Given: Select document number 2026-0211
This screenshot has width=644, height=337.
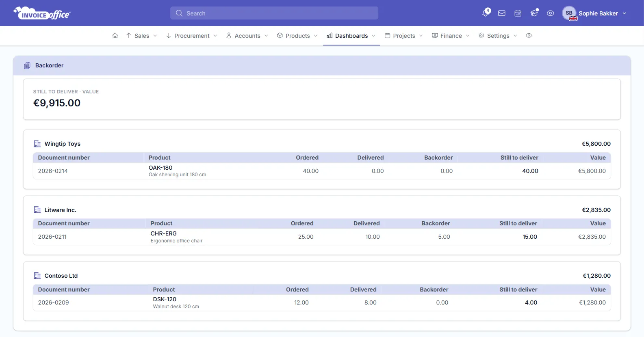Looking at the screenshot, I should [52, 237].
